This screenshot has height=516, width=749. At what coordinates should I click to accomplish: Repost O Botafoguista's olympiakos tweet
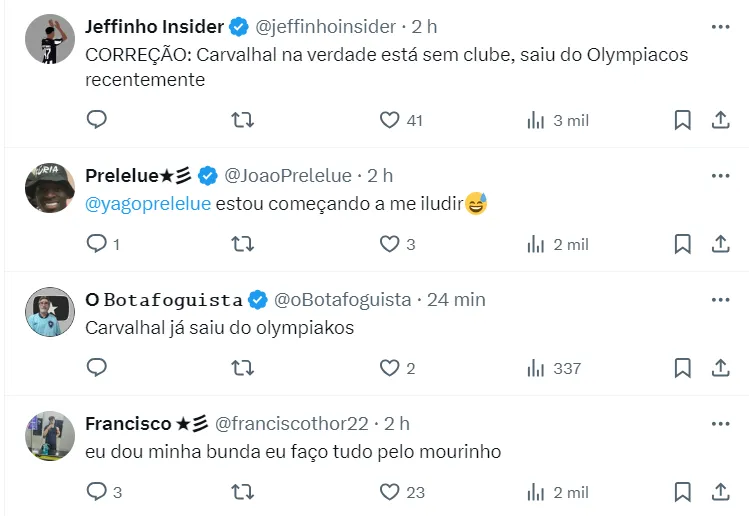pyautogui.click(x=242, y=368)
